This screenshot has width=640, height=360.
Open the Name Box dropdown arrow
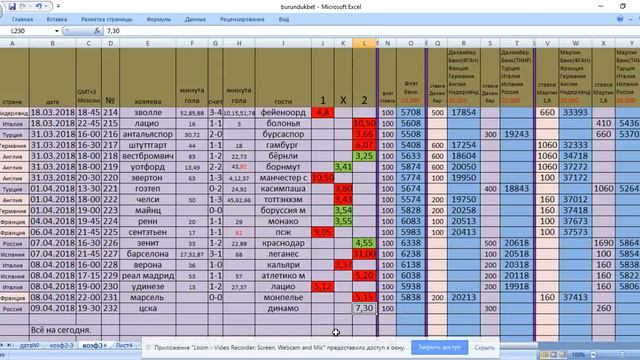(x=56, y=31)
